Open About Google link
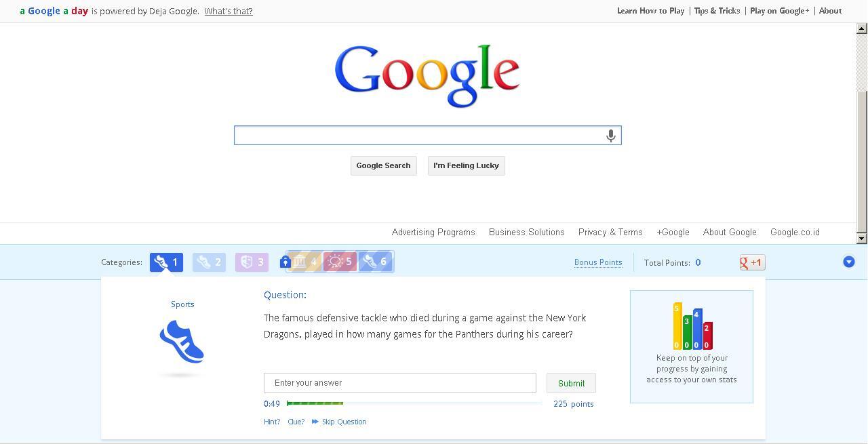868x444 pixels. tap(730, 232)
